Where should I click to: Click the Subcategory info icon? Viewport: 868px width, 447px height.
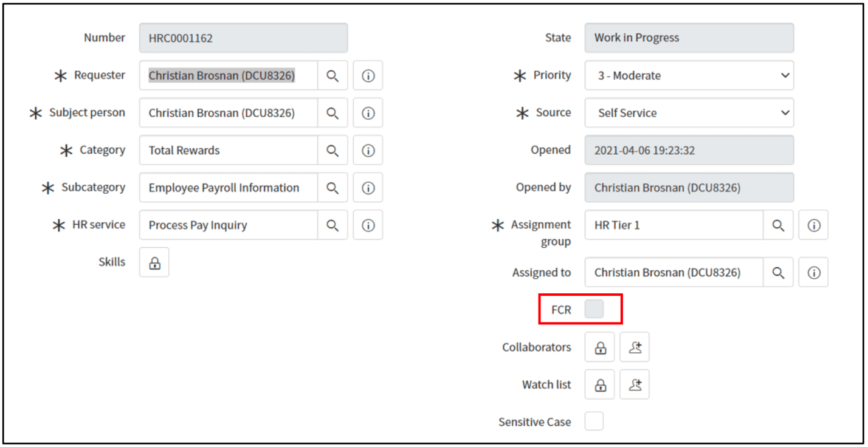(x=368, y=187)
